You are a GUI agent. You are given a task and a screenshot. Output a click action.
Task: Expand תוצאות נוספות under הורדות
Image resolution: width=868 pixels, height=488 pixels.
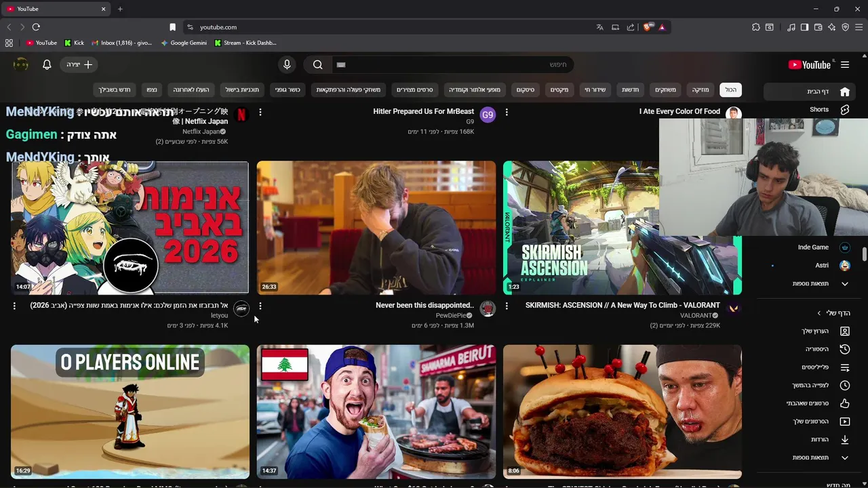tap(810, 457)
